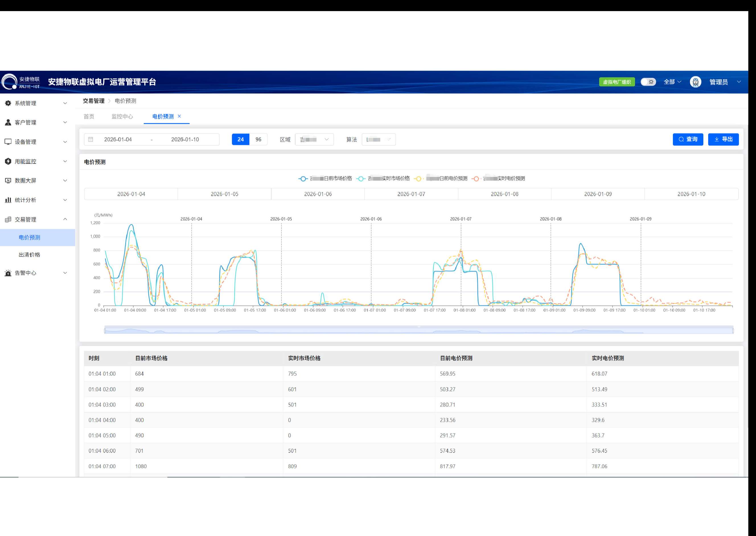This screenshot has height=536, width=756.
Task: Click the 查询 query button
Action: tap(688, 139)
